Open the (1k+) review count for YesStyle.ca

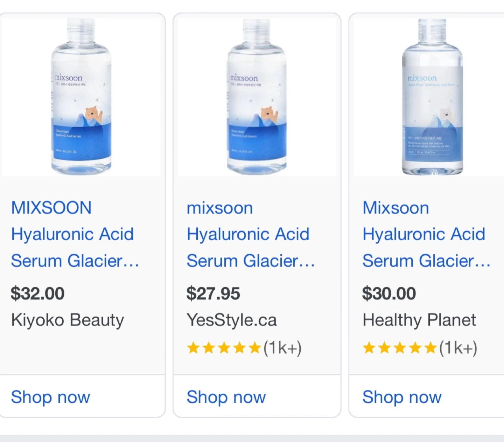pyautogui.click(x=282, y=348)
